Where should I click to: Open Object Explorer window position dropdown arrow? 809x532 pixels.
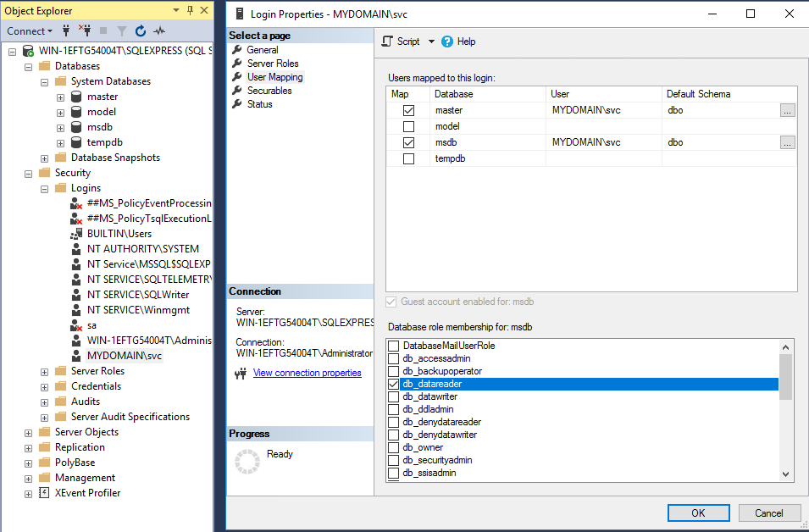(x=176, y=10)
